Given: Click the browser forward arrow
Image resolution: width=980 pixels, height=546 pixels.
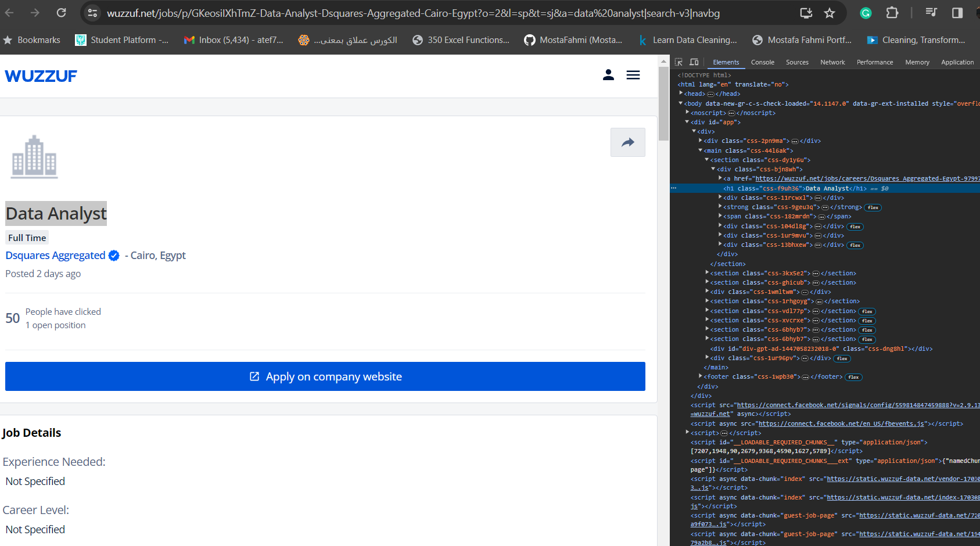Looking at the screenshot, I should [35, 13].
